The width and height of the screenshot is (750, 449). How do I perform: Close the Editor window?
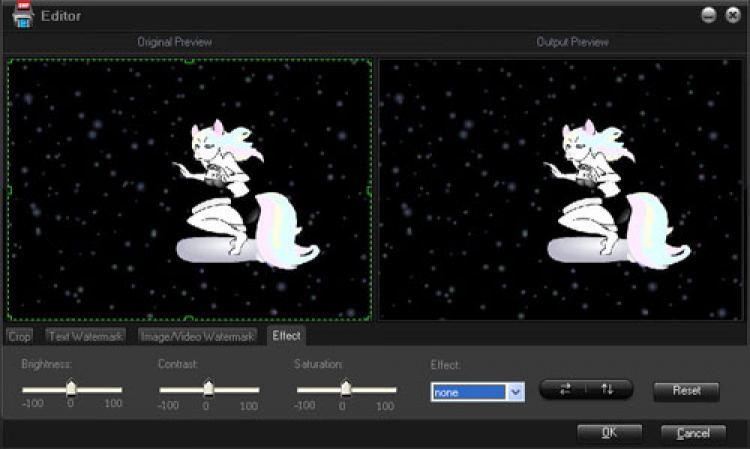(732, 15)
